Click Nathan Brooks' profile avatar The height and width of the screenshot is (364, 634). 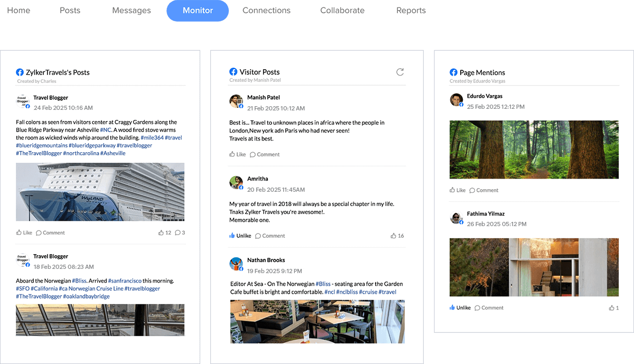click(x=236, y=264)
